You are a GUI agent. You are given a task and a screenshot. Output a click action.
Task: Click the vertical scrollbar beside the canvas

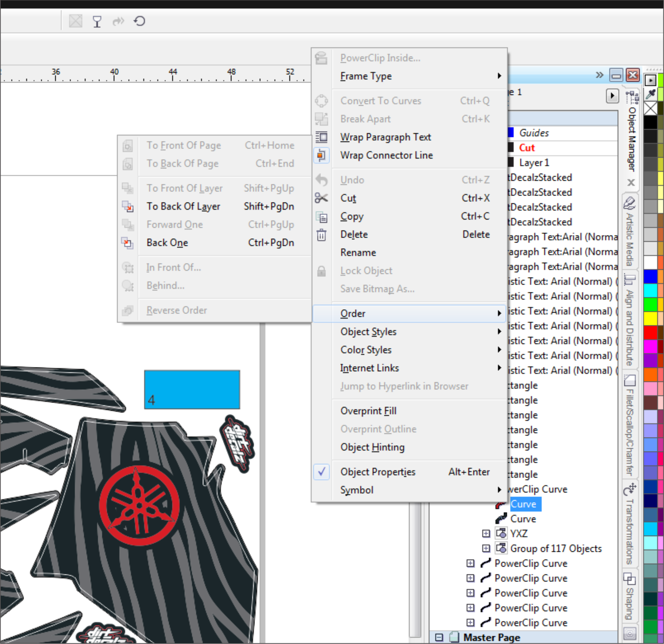[x=415, y=570]
